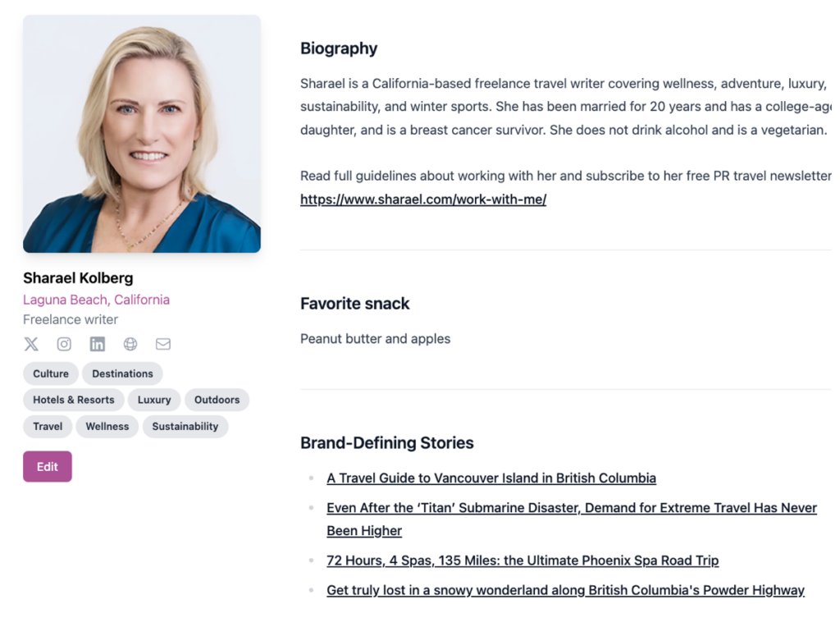Open the Instagram profile icon
This screenshot has height=623, width=840.
coord(64,344)
